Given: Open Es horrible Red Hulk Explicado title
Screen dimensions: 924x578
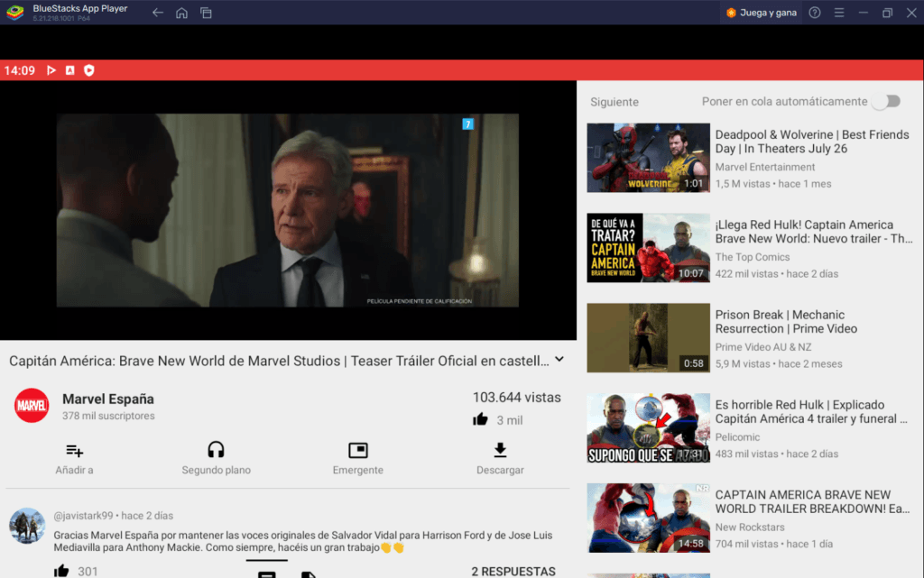Looking at the screenshot, I should click(x=811, y=411).
